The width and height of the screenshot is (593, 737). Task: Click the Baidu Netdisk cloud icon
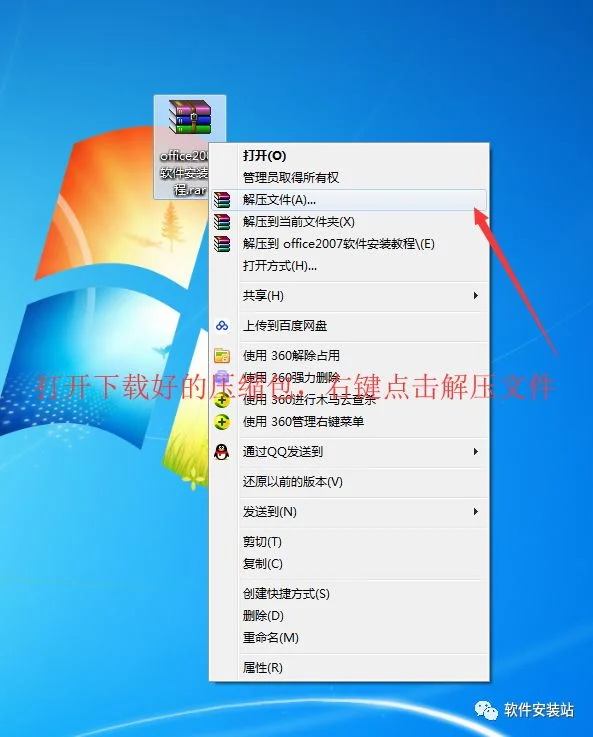click(x=222, y=325)
